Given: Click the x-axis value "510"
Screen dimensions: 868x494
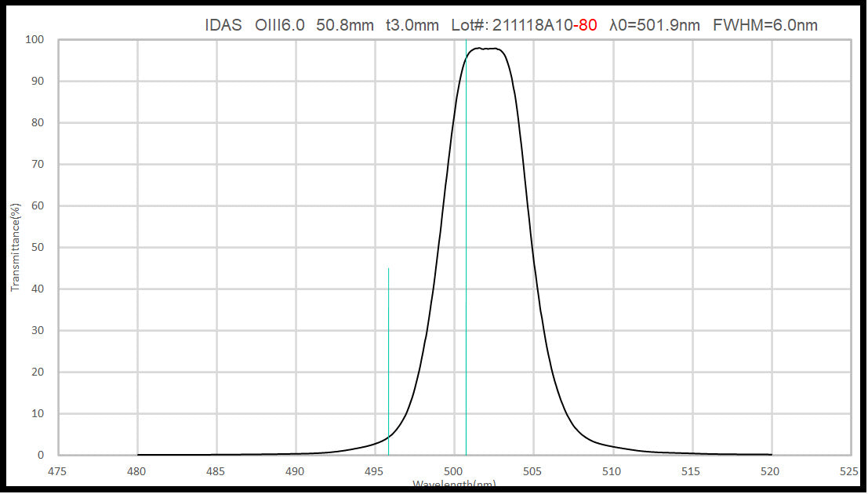Looking at the screenshot, I should pyautogui.click(x=612, y=472).
